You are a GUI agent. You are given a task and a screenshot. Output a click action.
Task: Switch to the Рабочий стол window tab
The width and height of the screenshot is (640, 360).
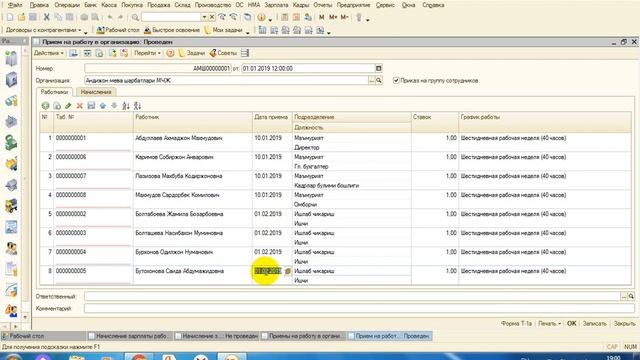pos(43,336)
